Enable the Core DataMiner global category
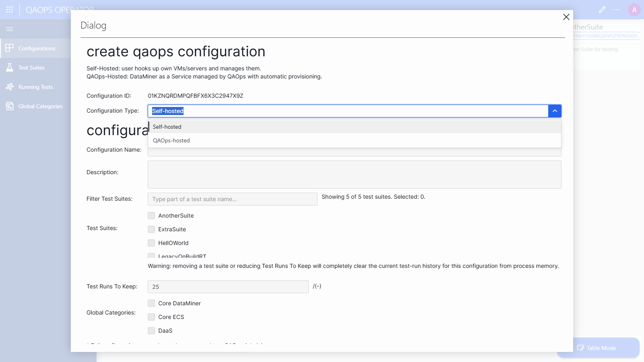644x362 pixels. click(151, 303)
